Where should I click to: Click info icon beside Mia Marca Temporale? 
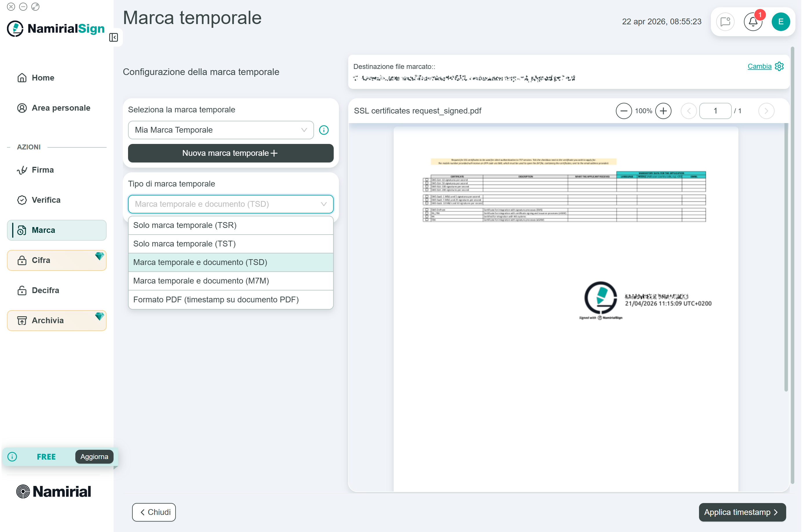tap(324, 130)
